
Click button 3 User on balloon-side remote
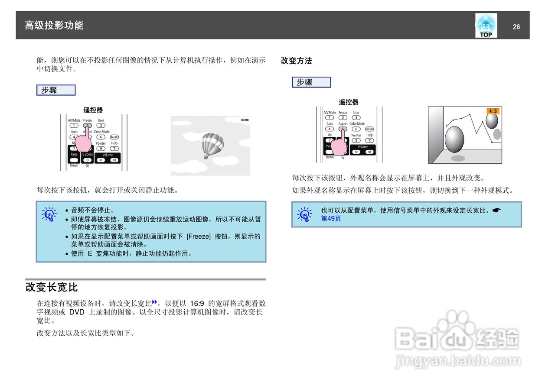[101, 126]
